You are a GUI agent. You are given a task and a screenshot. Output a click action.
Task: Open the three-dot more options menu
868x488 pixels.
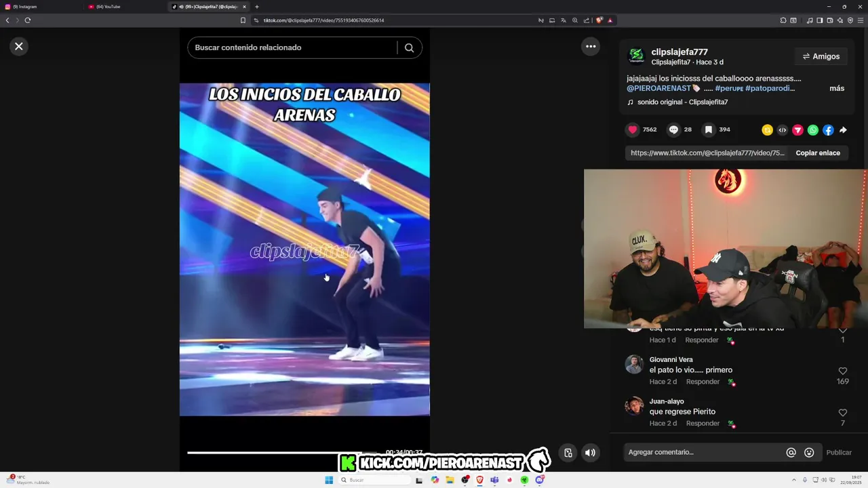591,46
